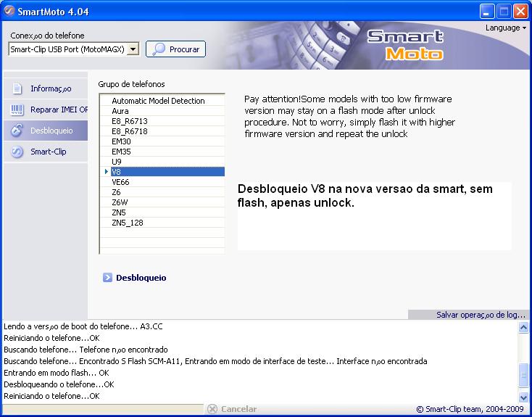Click the log line 'Desbloqueando o telefone...OK'
This screenshot has height=417, width=532.
(59, 384)
